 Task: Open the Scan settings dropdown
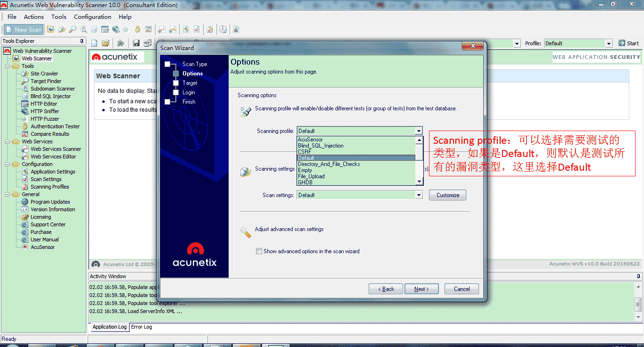pos(419,194)
